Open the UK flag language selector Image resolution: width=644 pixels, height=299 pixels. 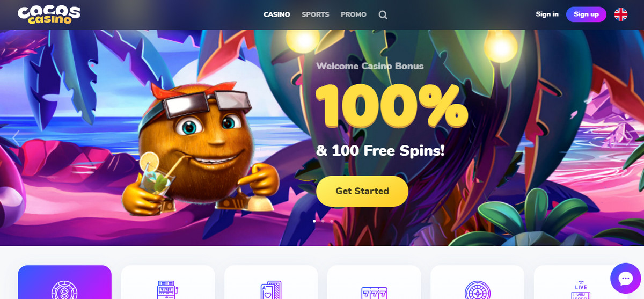coord(621,14)
